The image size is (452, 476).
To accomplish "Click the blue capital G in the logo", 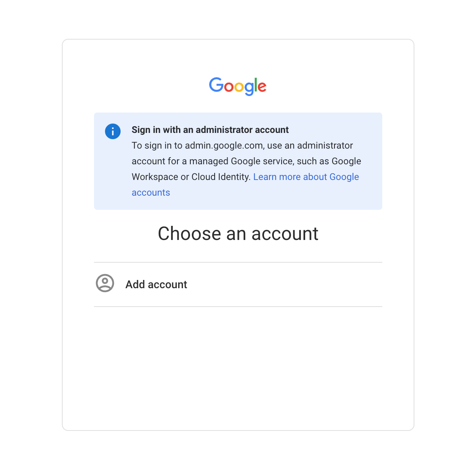I will click(216, 85).
